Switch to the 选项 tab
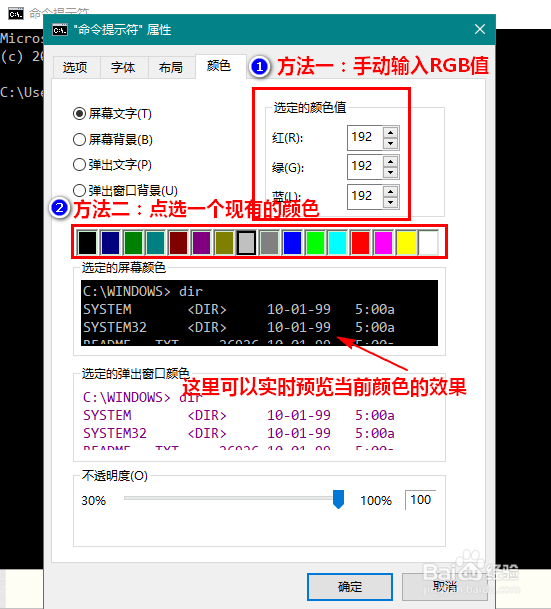 (76, 68)
